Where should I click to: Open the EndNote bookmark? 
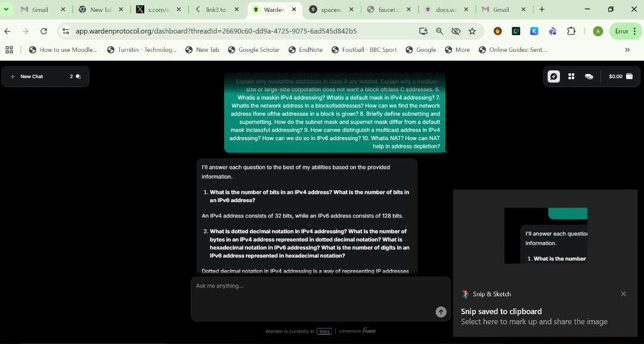[x=305, y=49]
